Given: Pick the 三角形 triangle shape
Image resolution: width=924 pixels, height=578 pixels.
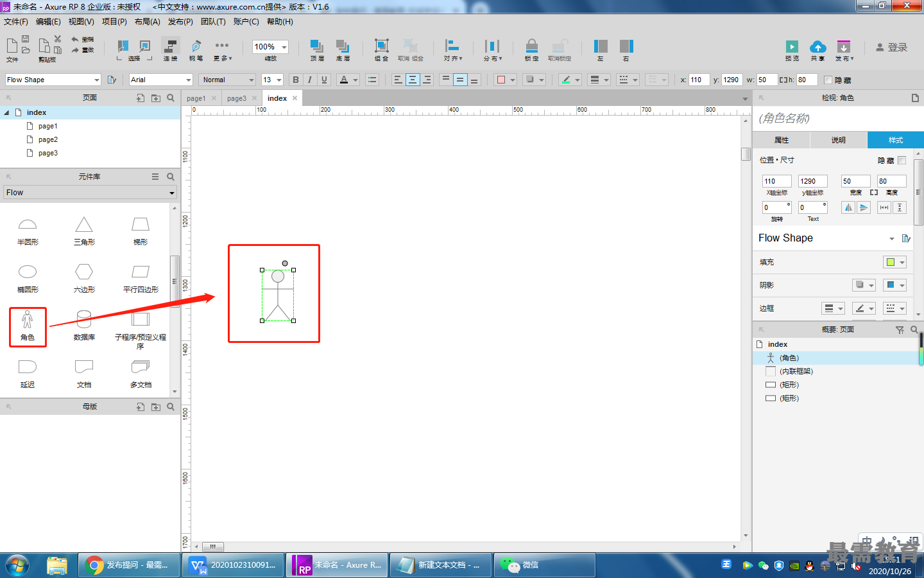Looking at the screenshot, I should click(x=84, y=231).
